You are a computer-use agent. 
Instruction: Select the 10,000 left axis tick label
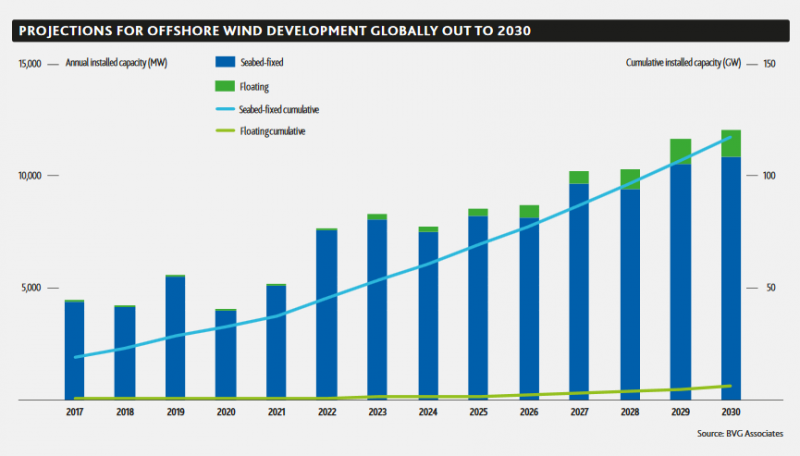point(30,175)
